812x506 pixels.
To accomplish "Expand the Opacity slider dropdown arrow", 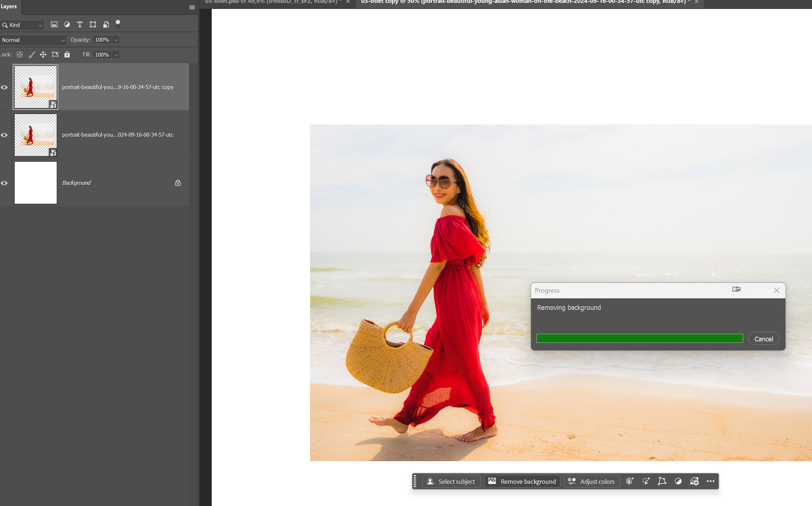I will coord(116,40).
